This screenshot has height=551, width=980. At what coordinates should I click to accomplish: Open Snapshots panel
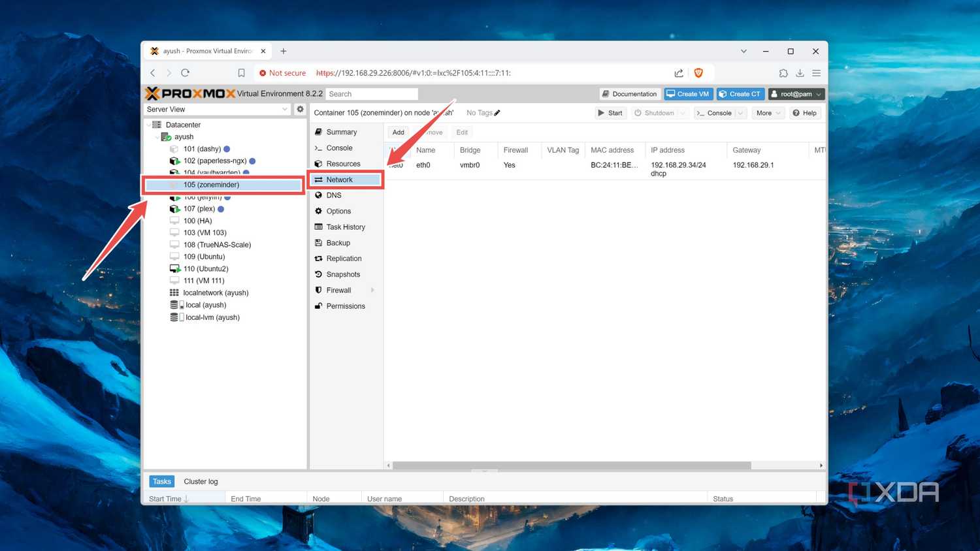tap(343, 274)
